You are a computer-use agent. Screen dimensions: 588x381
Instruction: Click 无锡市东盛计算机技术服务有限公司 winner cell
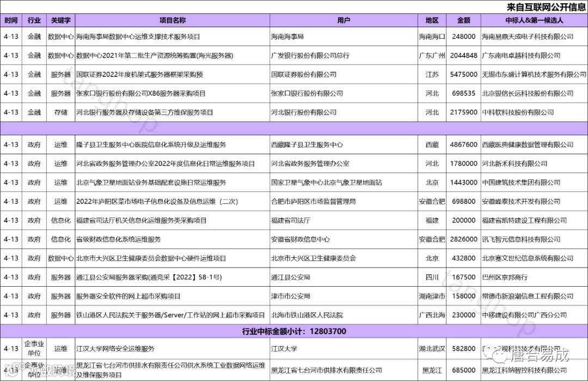(534, 75)
